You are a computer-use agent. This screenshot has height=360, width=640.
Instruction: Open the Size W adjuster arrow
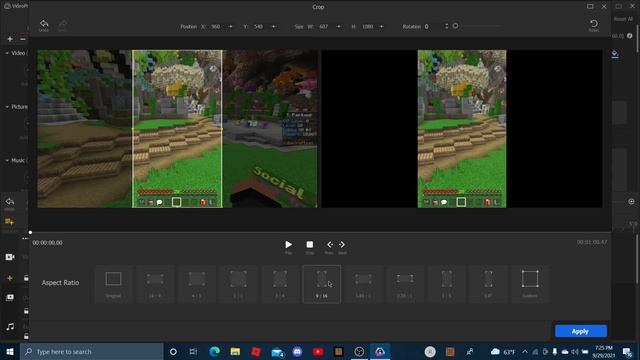[339, 27]
